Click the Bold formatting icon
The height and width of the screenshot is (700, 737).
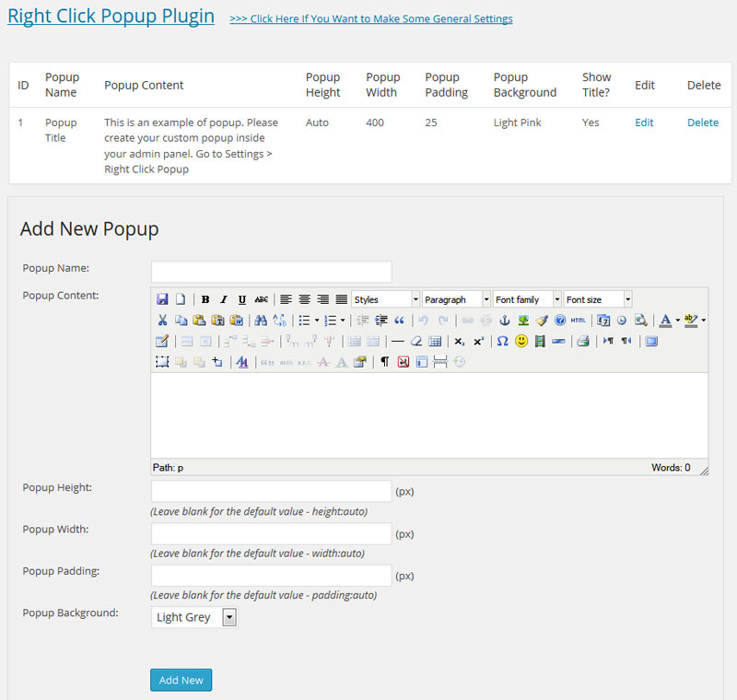tap(205, 299)
